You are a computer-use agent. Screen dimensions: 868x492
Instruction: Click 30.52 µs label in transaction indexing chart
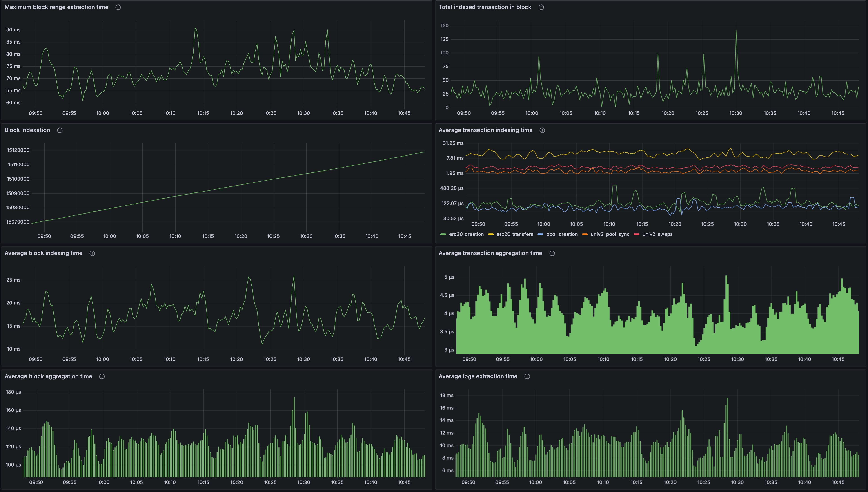point(453,218)
